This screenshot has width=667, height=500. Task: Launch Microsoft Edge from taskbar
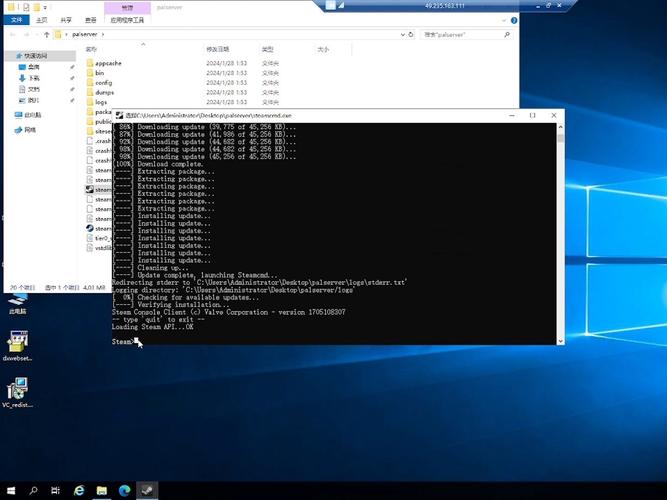tap(124, 491)
